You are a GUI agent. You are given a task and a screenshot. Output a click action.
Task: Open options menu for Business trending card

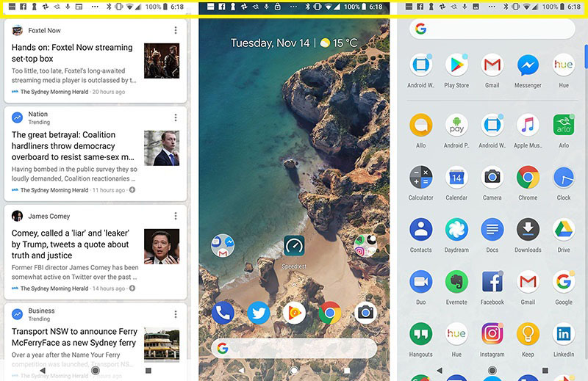coord(176,314)
